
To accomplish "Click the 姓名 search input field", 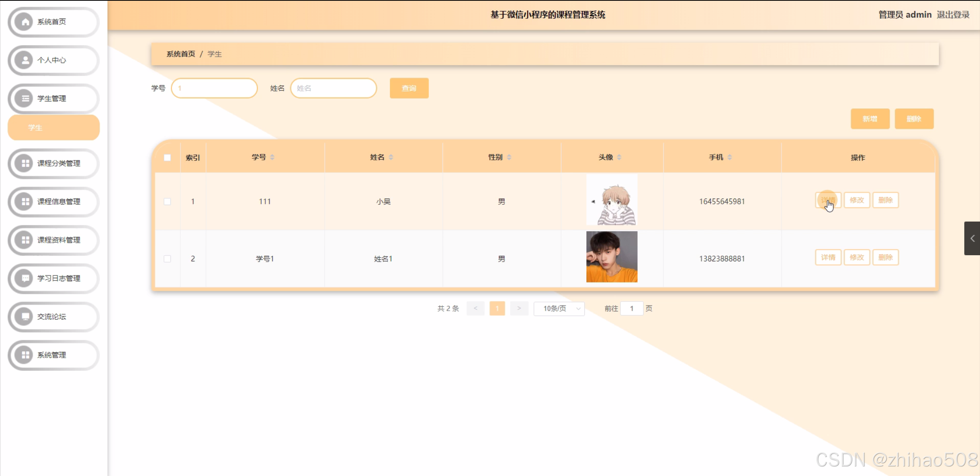I will pyautogui.click(x=333, y=88).
